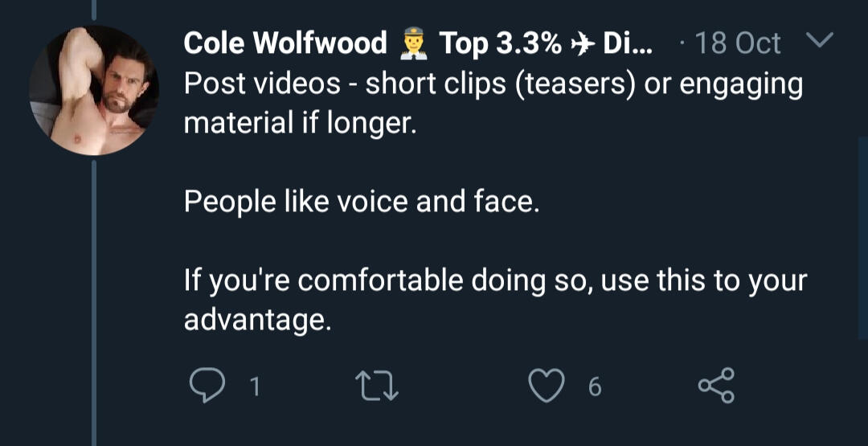Click the "Post videos - short clips" line

pyautogui.click(x=492, y=84)
